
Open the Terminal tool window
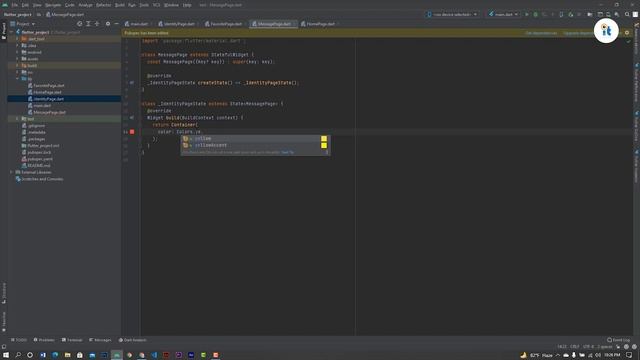72,340
